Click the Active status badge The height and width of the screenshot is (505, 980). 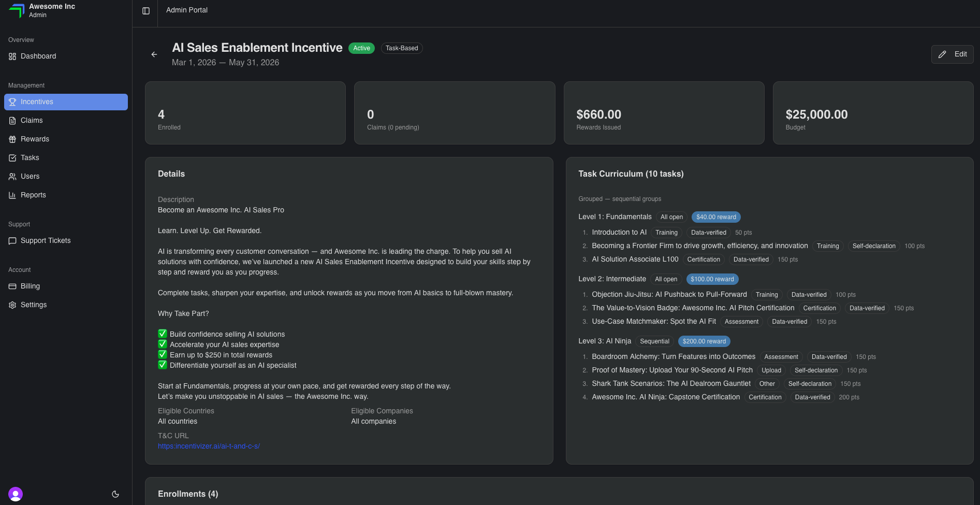pyautogui.click(x=361, y=48)
